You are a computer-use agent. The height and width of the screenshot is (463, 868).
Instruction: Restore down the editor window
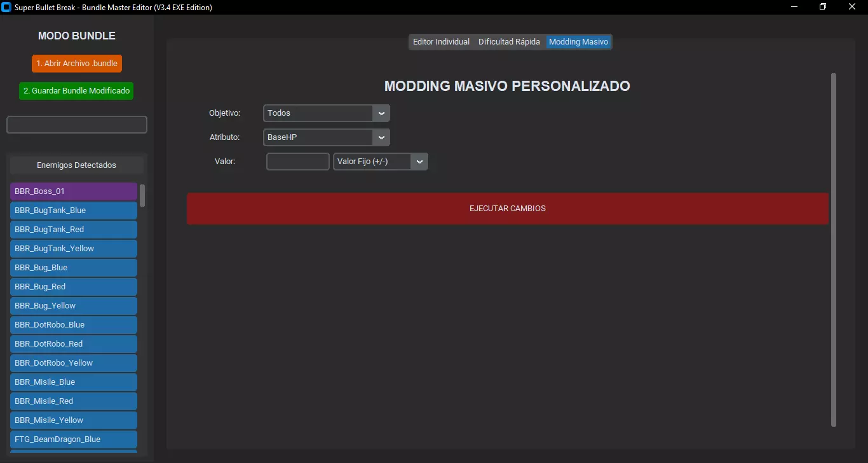pyautogui.click(x=823, y=7)
